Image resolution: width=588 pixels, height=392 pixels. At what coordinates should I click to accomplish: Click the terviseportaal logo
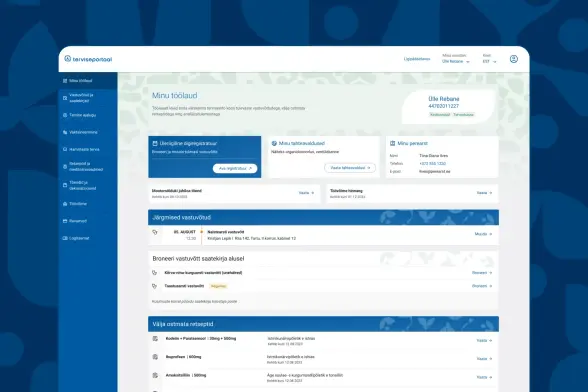[x=88, y=59]
